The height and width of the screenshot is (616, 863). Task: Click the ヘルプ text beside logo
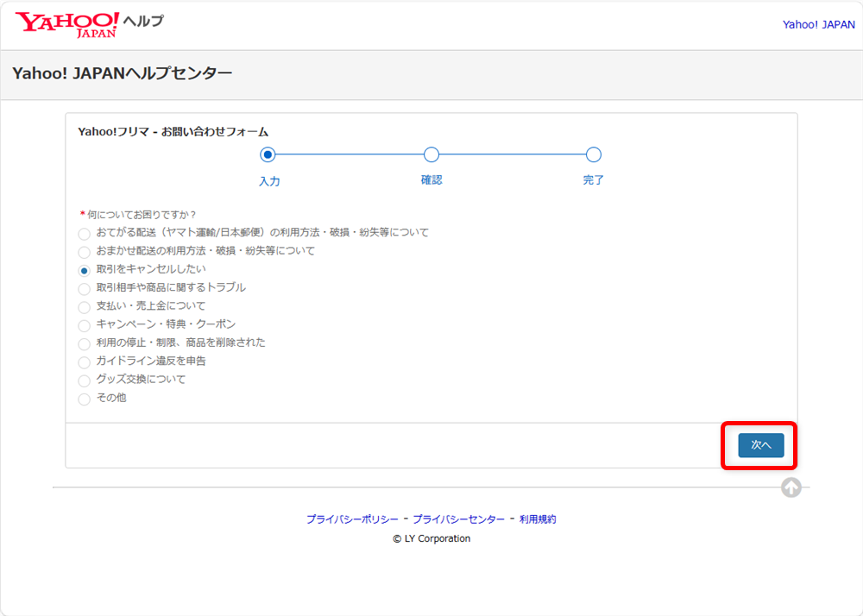pyautogui.click(x=143, y=22)
